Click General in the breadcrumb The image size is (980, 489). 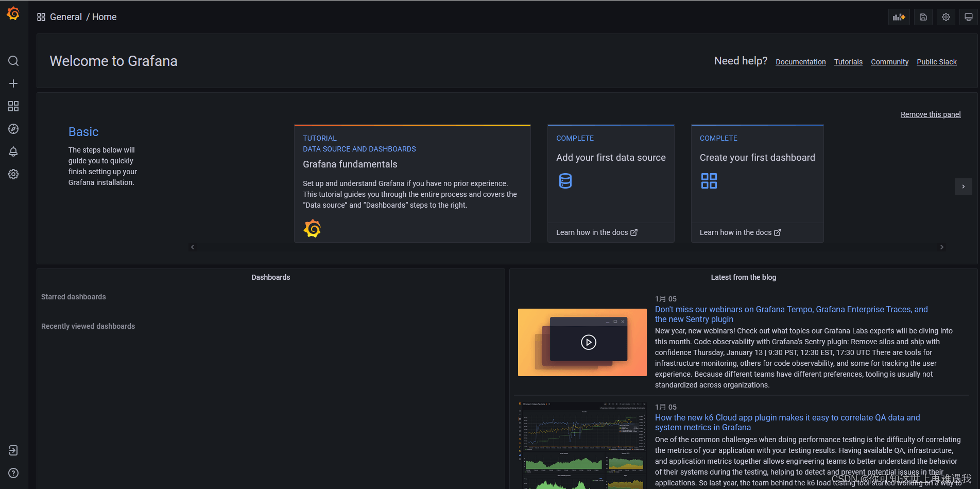66,17
